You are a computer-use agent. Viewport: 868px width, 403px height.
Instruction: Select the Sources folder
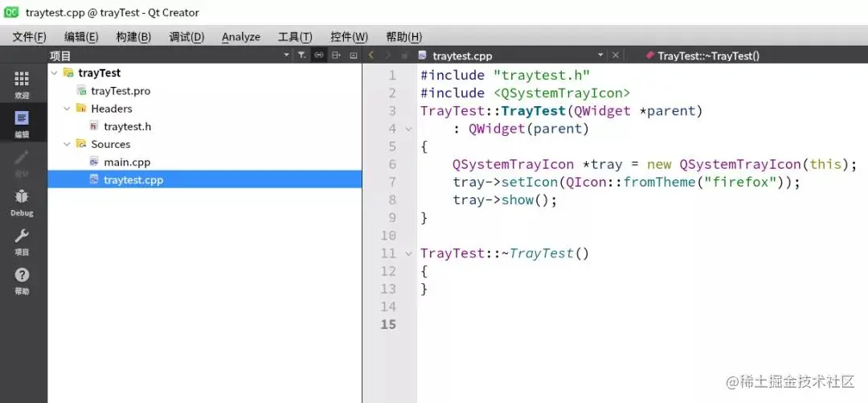tap(111, 144)
